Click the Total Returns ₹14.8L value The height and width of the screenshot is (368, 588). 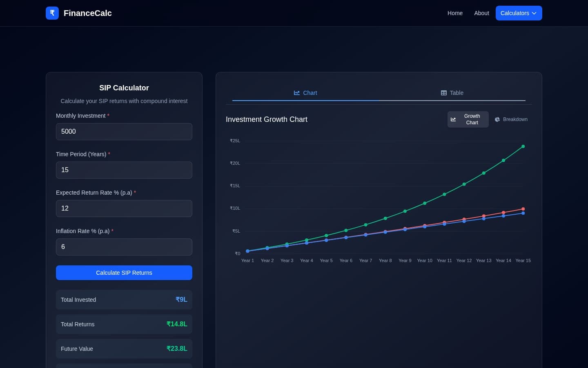177,324
